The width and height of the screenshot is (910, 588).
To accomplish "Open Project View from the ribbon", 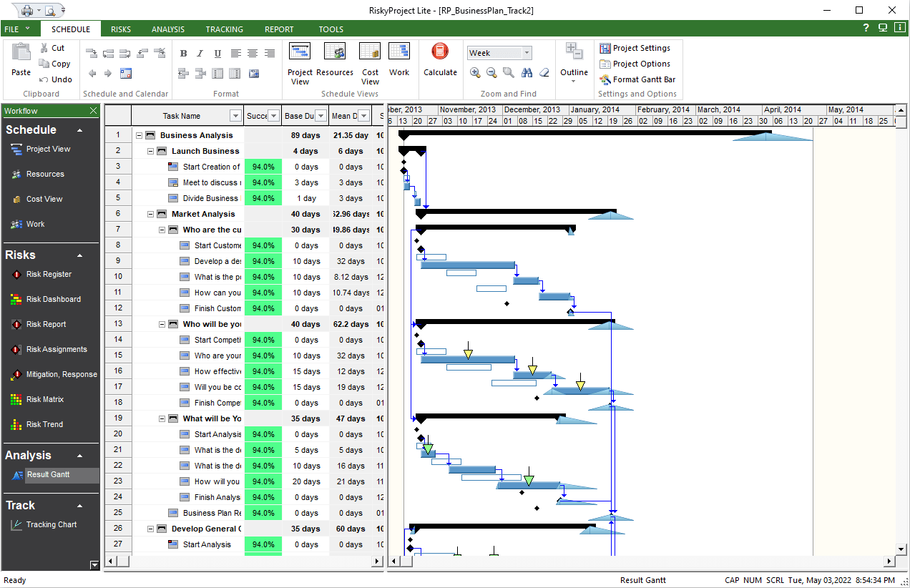I will click(300, 64).
